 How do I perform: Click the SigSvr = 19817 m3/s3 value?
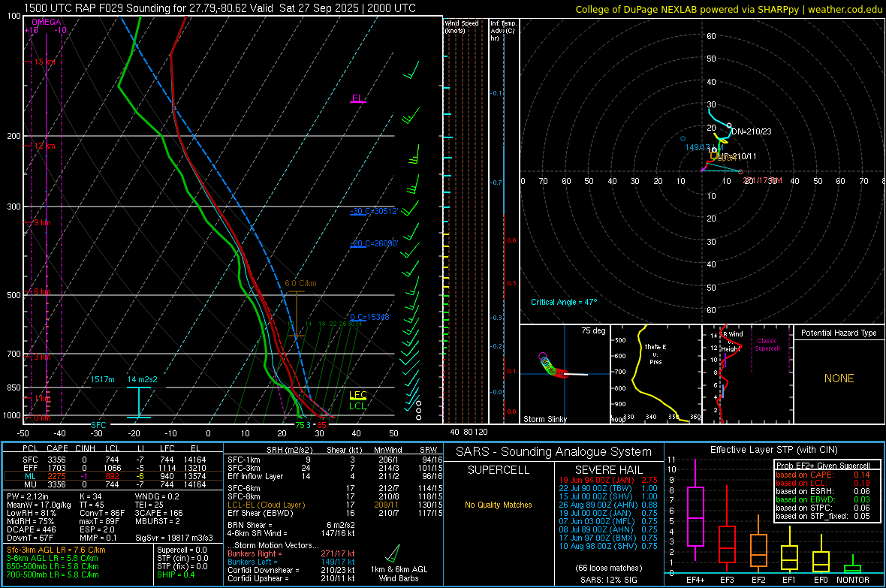(x=174, y=538)
